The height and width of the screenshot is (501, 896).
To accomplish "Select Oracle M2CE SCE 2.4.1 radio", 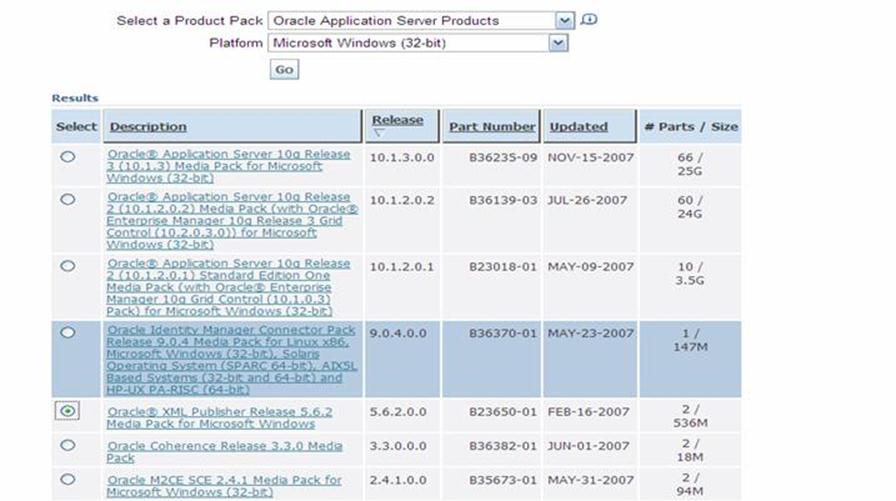I will click(x=67, y=479).
